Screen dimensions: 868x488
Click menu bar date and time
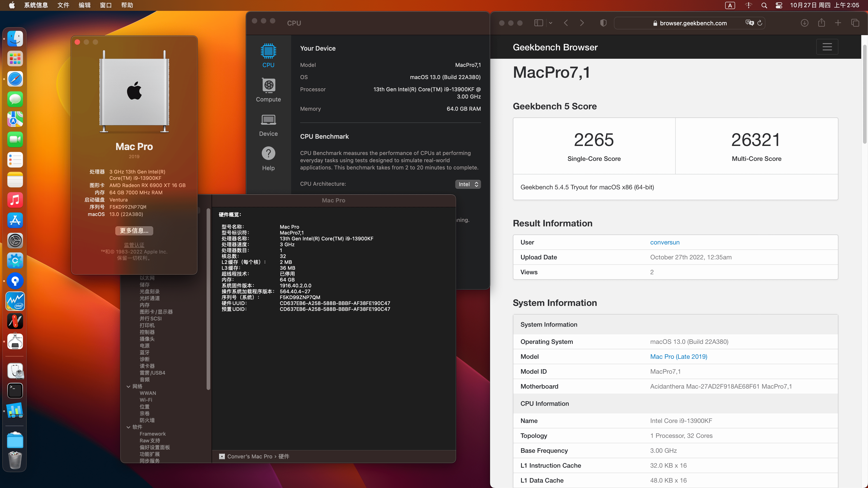[x=824, y=5]
